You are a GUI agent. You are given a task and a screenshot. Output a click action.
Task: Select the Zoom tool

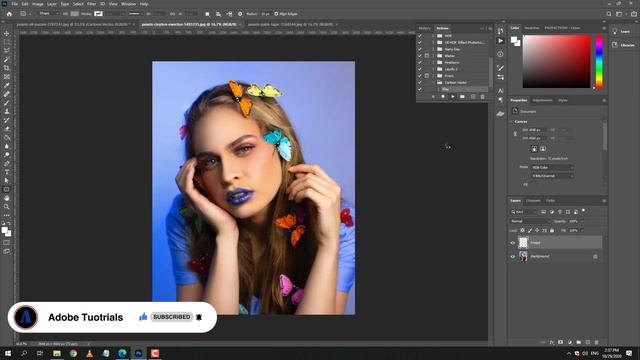pyautogui.click(x=7, y=207)
